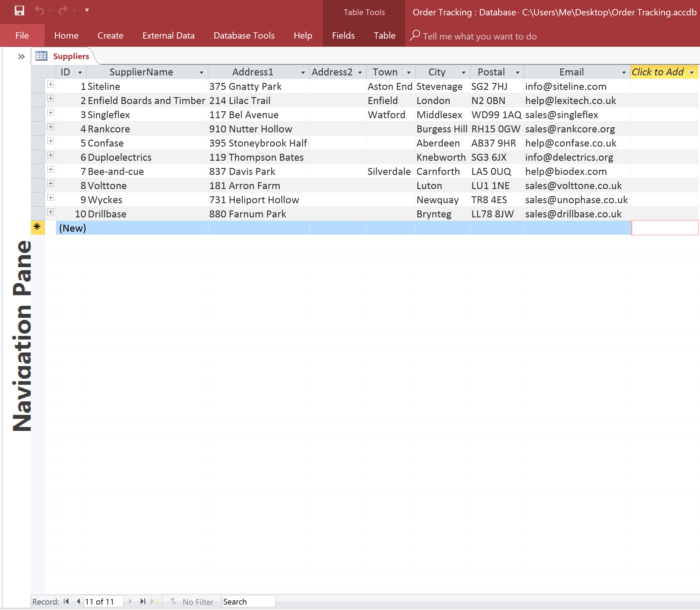The width and height of the screenshot is (700, 610).
Task: Open the Address2 column filter dropdown
Action: pos(360,72)
